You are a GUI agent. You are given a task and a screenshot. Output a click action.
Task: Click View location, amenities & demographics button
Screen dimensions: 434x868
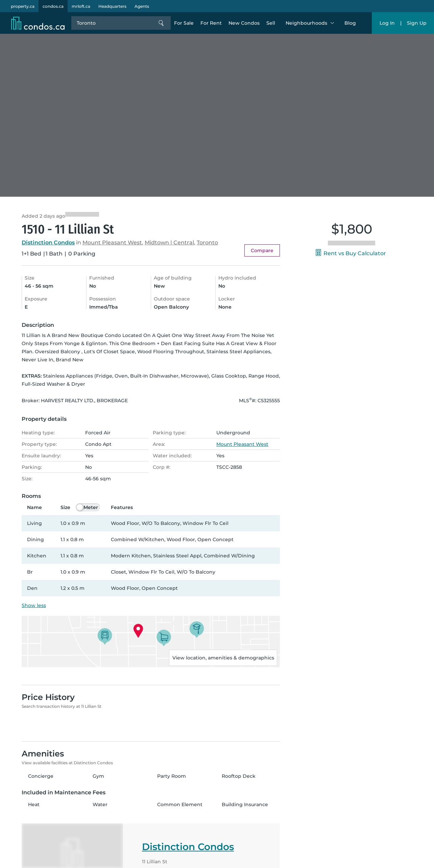click(x=223, y=658)
